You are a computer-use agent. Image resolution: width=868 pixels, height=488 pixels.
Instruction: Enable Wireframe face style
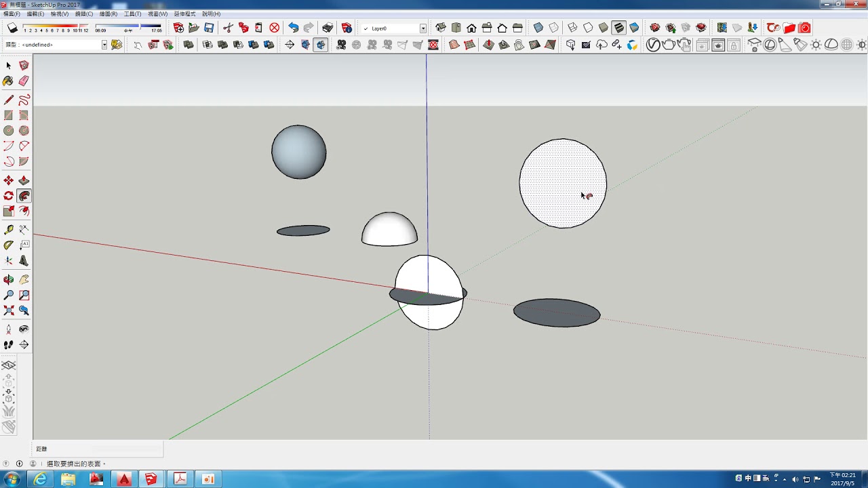[572, 28]
